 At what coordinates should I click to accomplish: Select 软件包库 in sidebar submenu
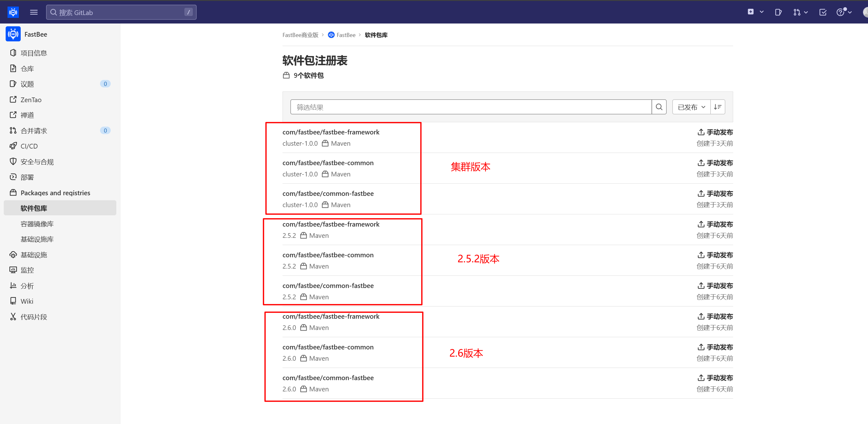[60, 208]
